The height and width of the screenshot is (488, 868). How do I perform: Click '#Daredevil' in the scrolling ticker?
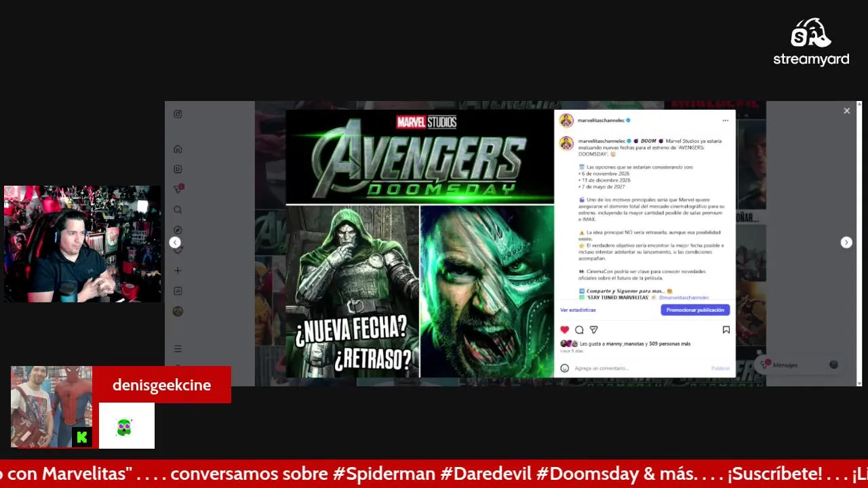coord(486,473)
